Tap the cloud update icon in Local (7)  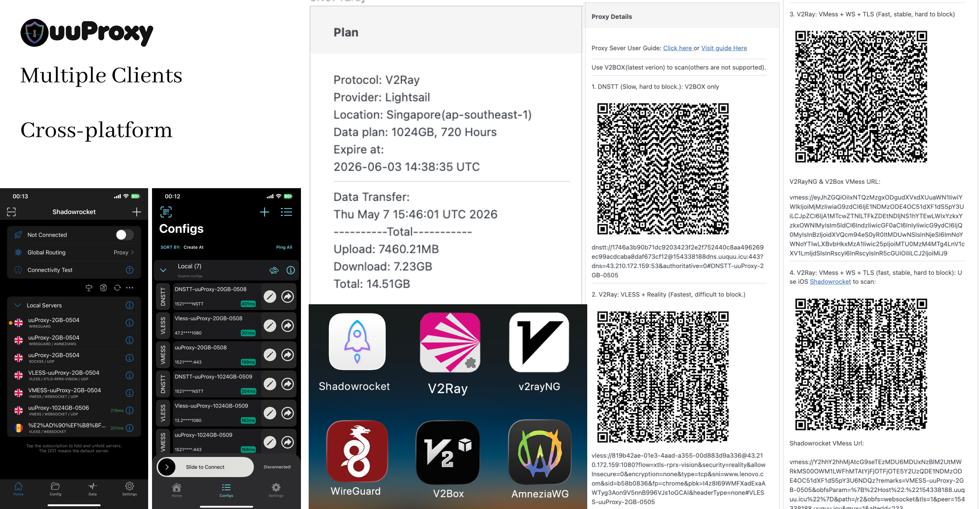(274, 270)
